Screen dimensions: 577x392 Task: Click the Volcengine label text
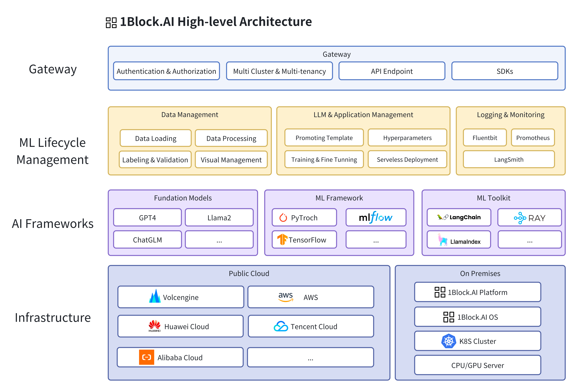click(x=181, y=297)
